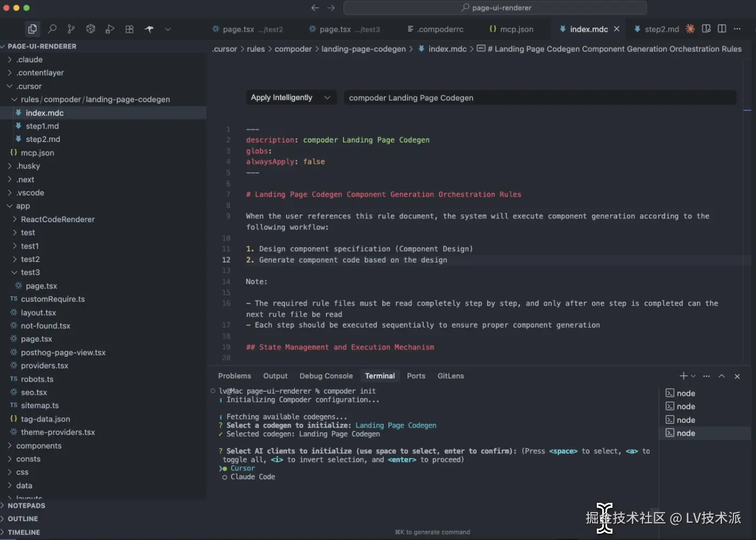
Task: Open layout.tsx file
Action: pyautogui.click(x=103, y=312)
